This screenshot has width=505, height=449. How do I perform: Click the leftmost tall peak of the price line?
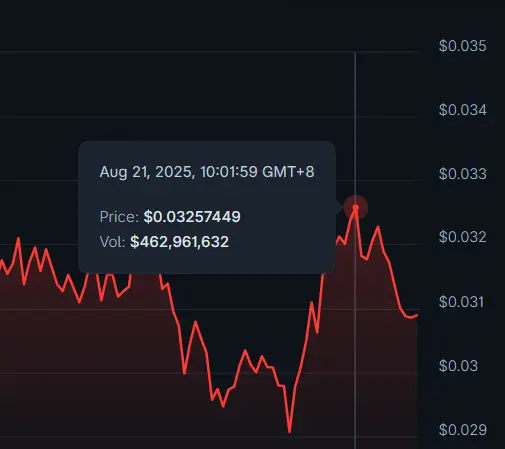pos(18,239)
